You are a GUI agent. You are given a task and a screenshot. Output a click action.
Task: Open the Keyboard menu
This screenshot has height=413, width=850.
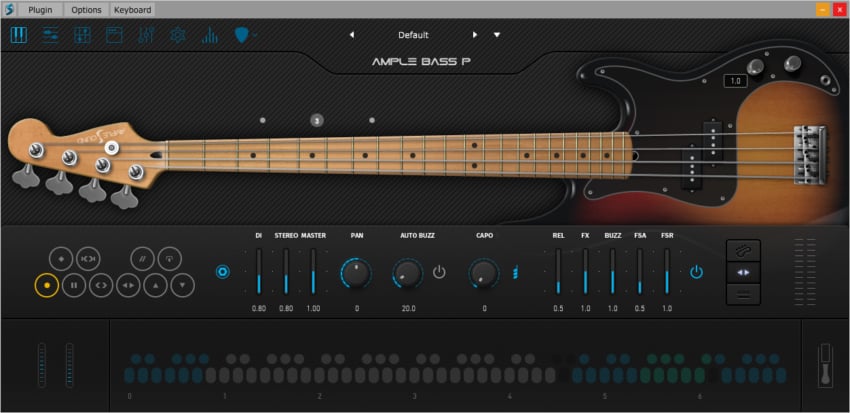click(x=132, y=9)
